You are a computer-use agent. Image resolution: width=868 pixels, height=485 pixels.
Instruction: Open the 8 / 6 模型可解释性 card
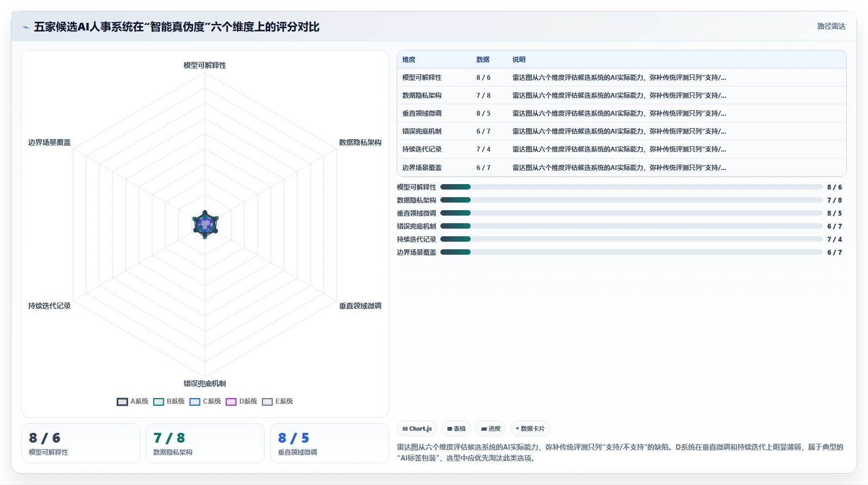coord(80,443)
